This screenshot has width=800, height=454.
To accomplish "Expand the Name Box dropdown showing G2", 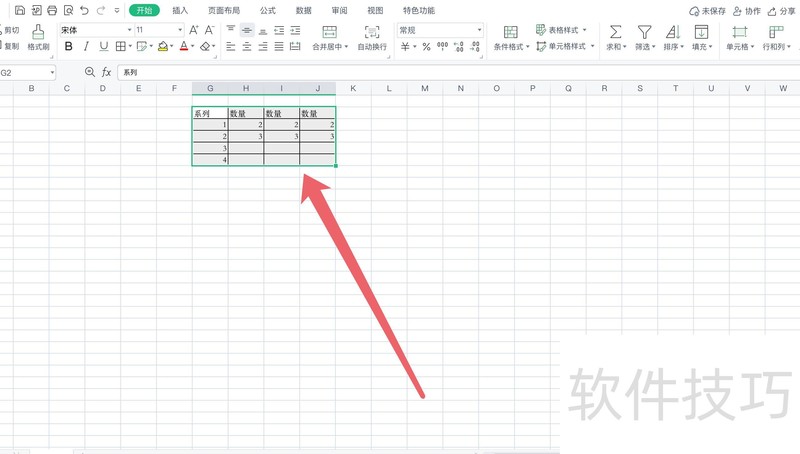I will pos(52,73).
